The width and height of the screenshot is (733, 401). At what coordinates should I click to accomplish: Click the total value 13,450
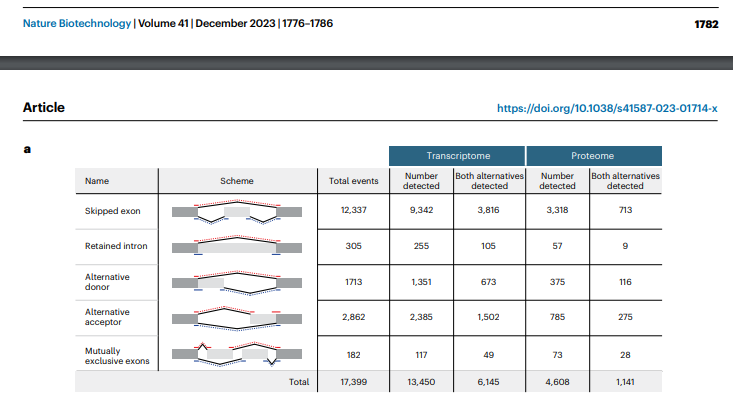pyautogui.click(x=421, y=382)
